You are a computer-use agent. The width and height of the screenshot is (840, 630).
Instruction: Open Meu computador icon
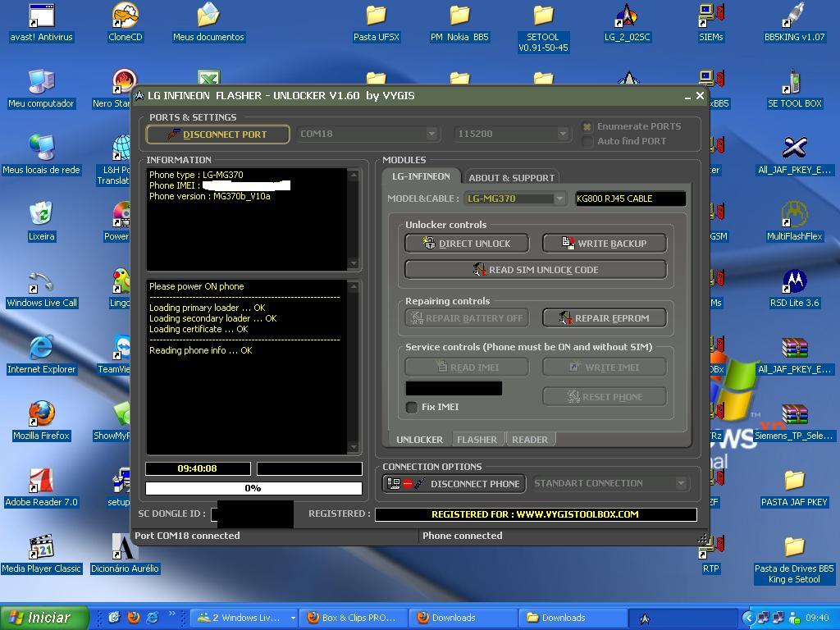click(41, 89)
